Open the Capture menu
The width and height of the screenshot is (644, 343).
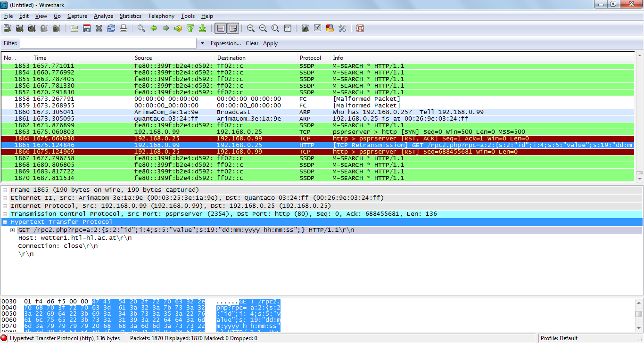(77, 16)
